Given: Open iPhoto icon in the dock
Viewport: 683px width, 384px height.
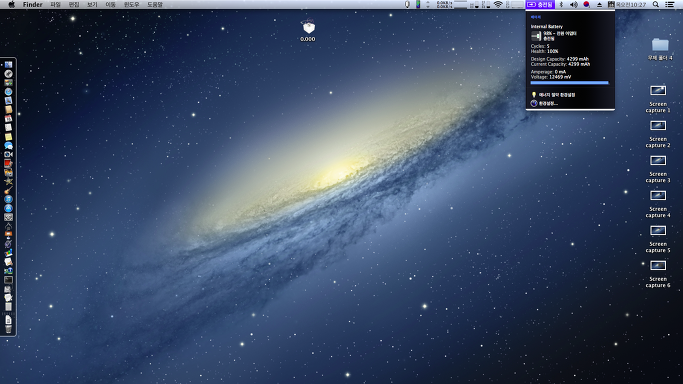Looking at the screenshot, I should tap(8, 172).
